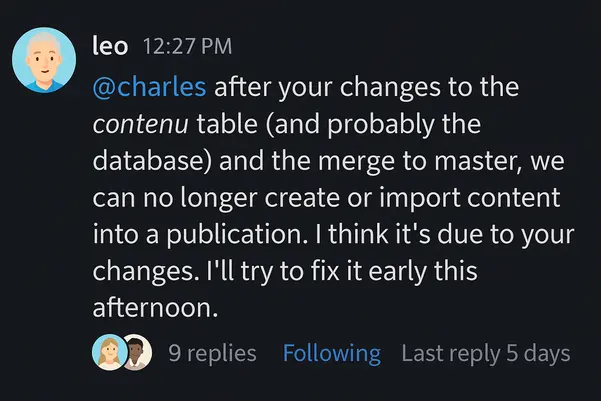Viewport: 601px width, 401px height.
Task: Open the 9 replies thread
Action: pyautogui.click(x=212, y=353)
